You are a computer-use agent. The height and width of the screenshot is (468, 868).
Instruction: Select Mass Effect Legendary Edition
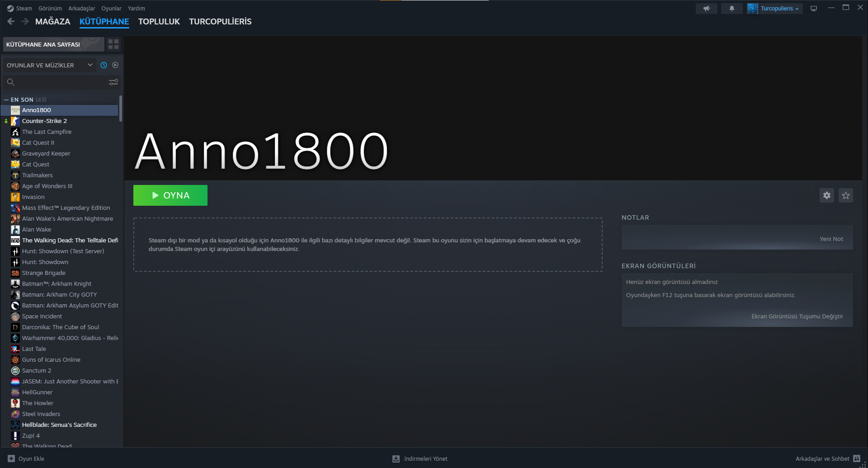(59, 208)
